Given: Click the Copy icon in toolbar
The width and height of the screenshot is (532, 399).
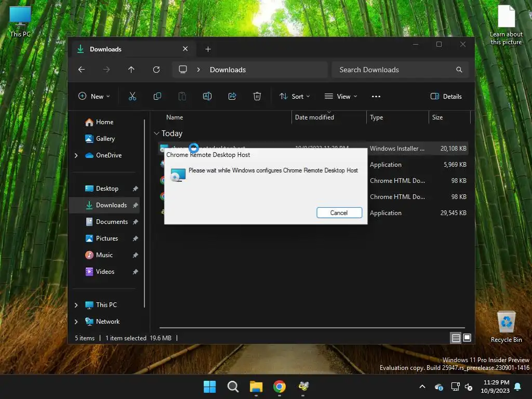Looking at the screenshot, I should pos(157,96).
